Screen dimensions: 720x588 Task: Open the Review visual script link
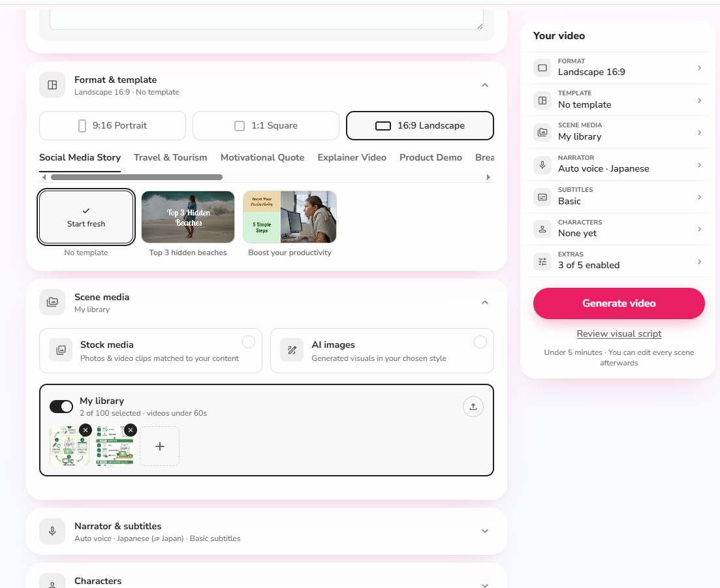(619, 333)
